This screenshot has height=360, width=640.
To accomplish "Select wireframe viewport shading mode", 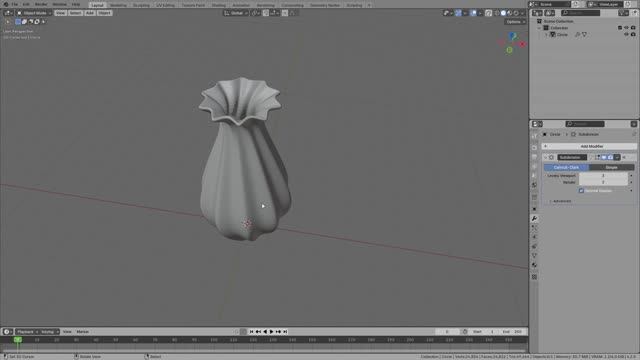I will 497,13.
